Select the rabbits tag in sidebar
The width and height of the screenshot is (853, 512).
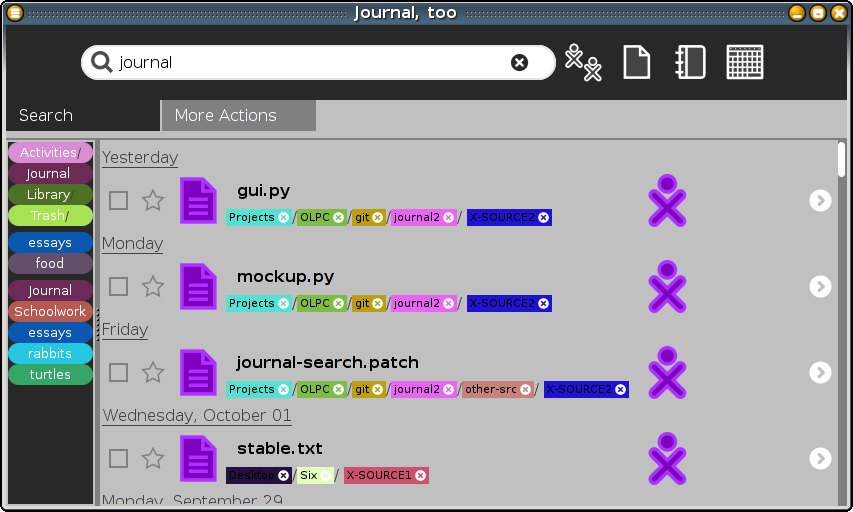point(50,353)
